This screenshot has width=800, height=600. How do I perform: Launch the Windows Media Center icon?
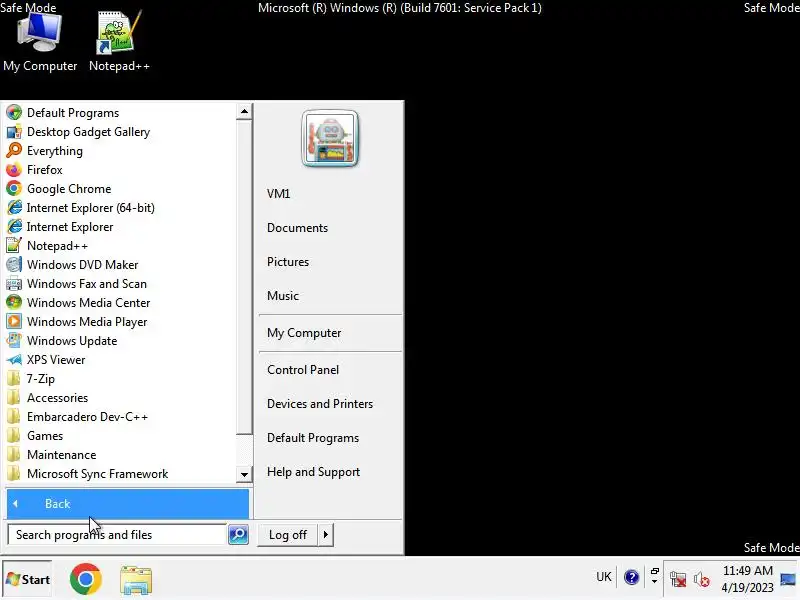click(x=14, y=303)
